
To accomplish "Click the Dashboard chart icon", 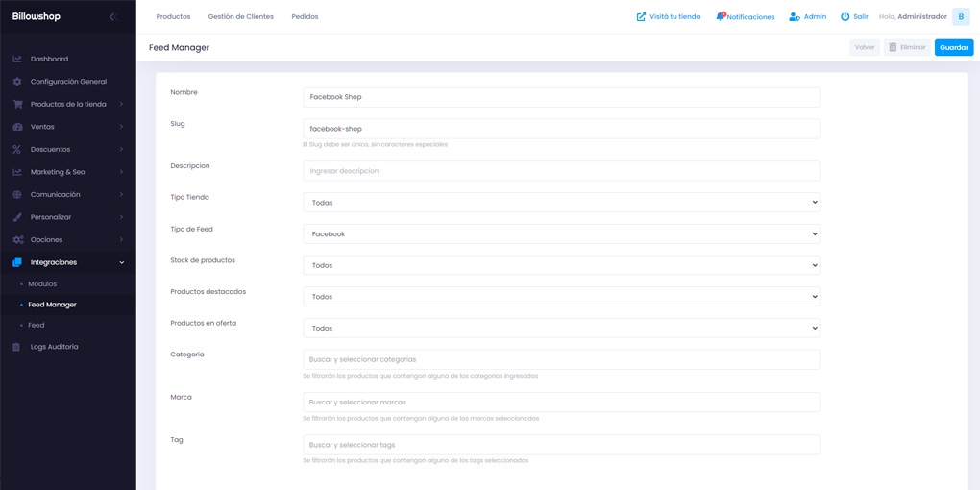I will coord(17,59).
